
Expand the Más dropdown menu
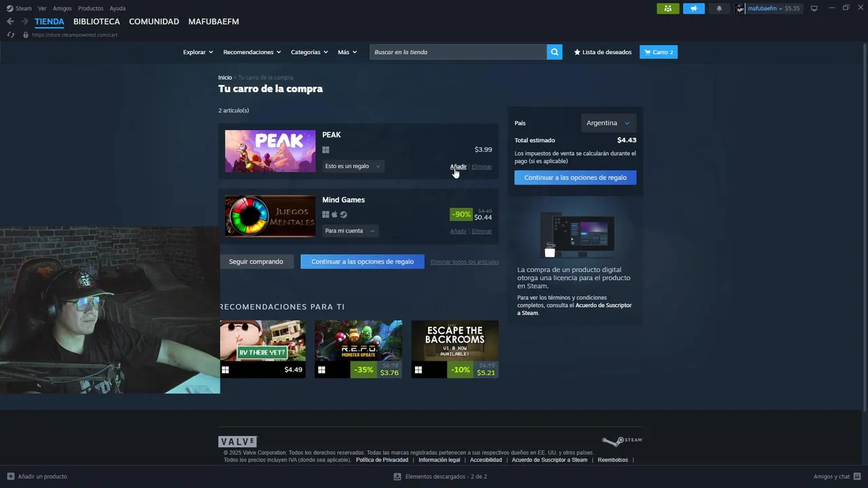347,52
